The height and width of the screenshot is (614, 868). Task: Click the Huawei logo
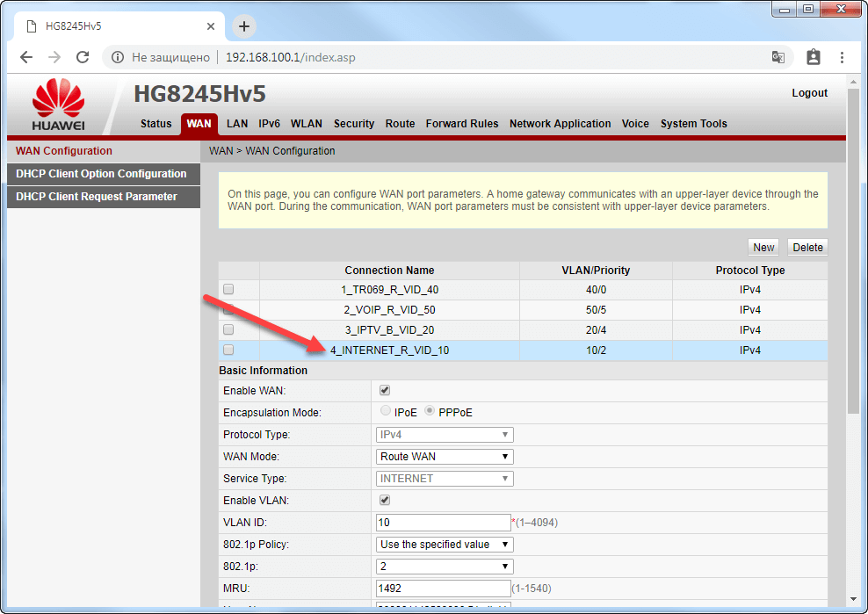58,105
